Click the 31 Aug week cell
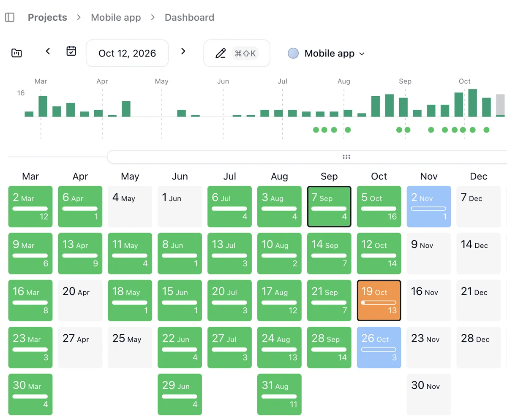The height and width of the screenshot is (420, 507). 279,394
